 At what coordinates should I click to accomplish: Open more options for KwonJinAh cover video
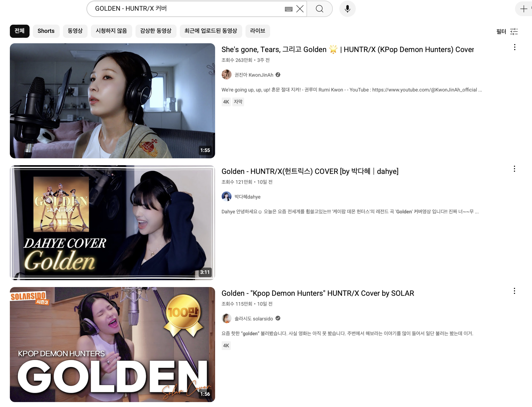514,47
